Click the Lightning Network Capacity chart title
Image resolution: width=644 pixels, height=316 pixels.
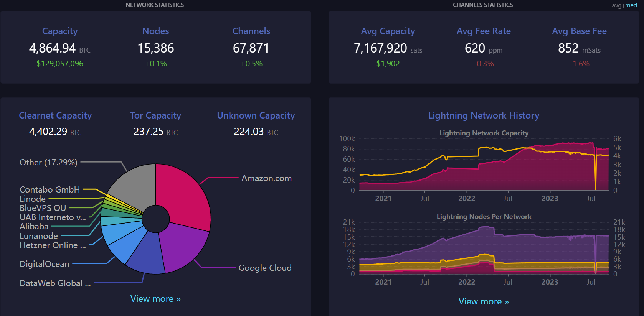tap(484, 133)
